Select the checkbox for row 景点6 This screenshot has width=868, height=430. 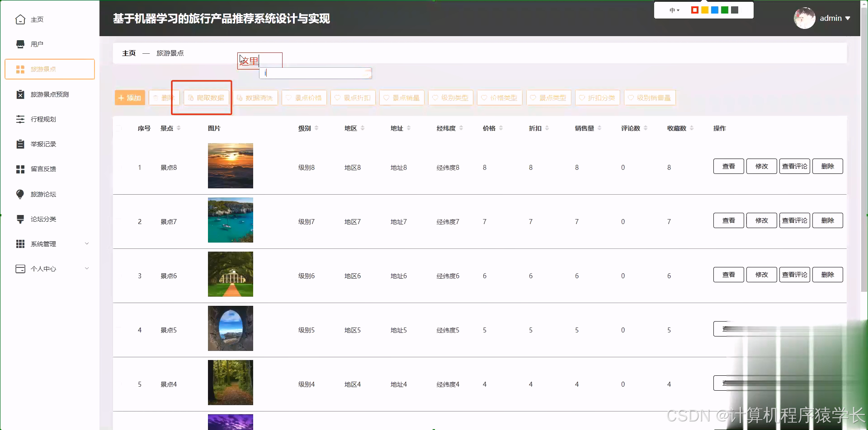point(119,275)
